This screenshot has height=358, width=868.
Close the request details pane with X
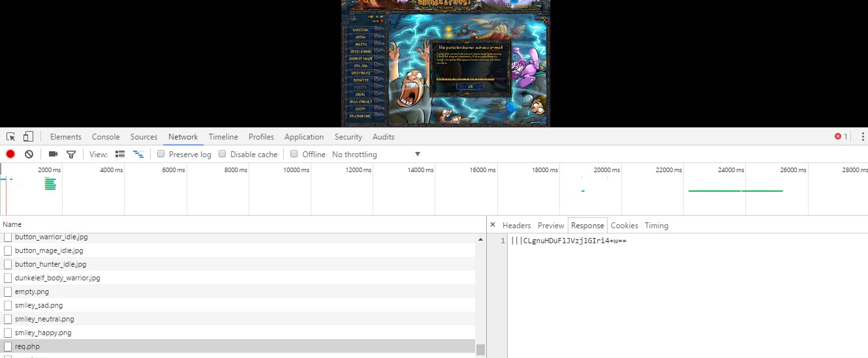click(493, 226)
